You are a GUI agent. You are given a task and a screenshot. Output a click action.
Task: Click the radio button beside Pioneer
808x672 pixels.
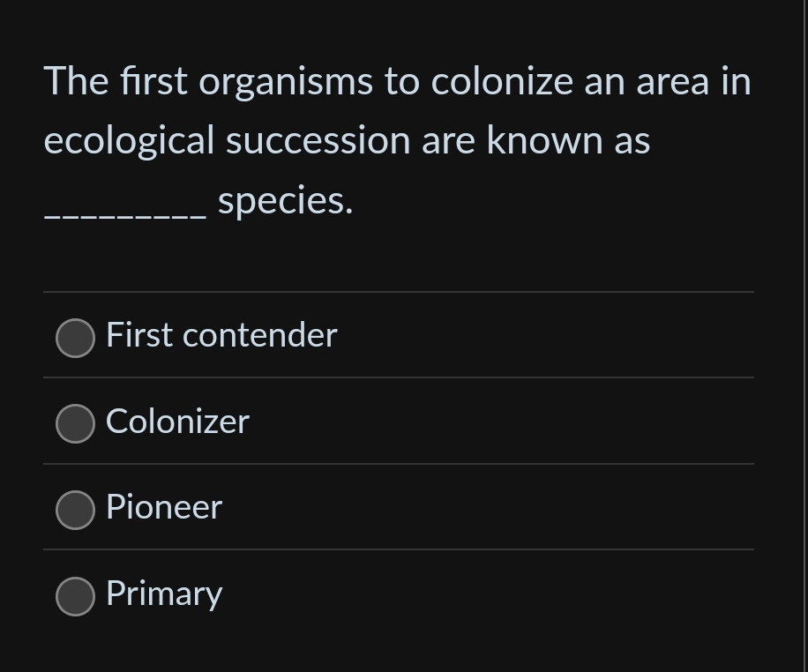[76, 509]
